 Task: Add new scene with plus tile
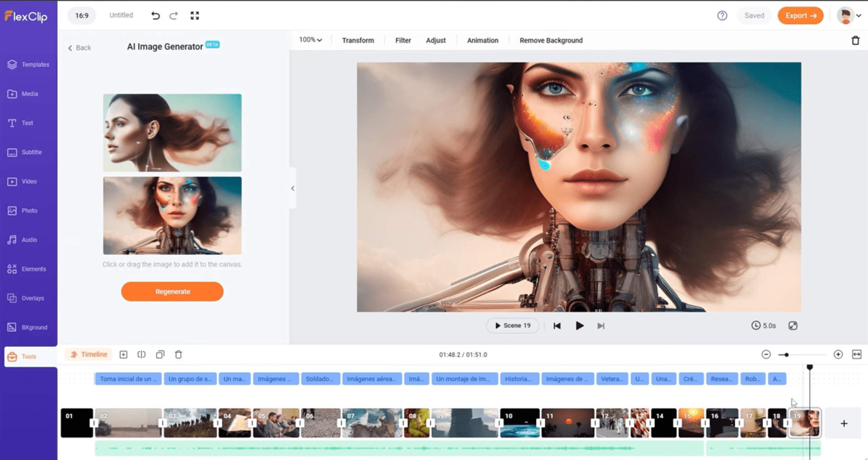(844, 423)
